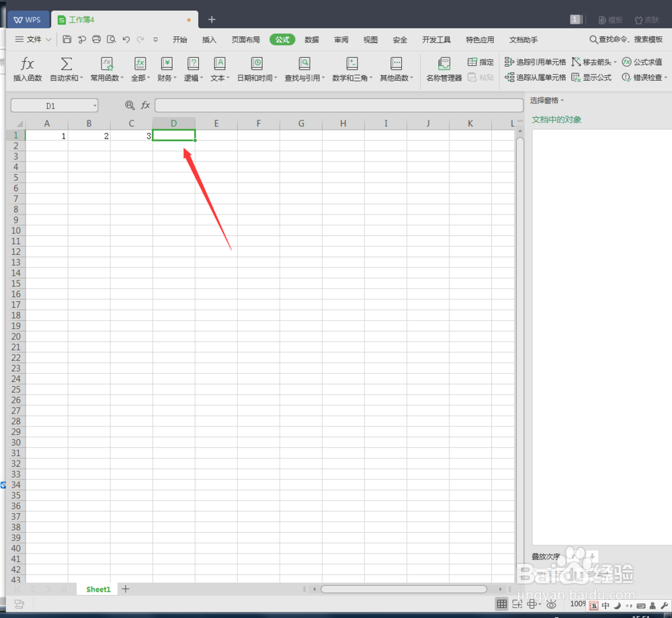Switch to the WPS home tab
This screenshot has height=618, width=672.
[28, 20]
